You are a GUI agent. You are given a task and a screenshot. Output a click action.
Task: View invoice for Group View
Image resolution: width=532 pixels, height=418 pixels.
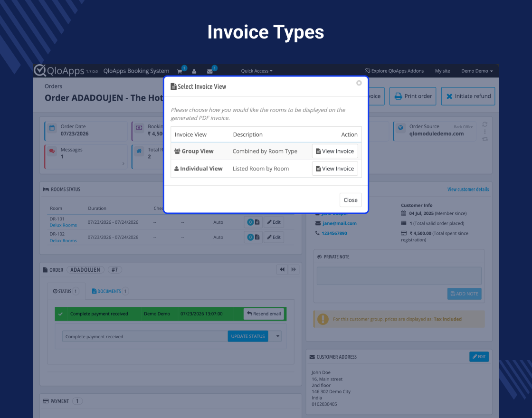pos(335,152)
